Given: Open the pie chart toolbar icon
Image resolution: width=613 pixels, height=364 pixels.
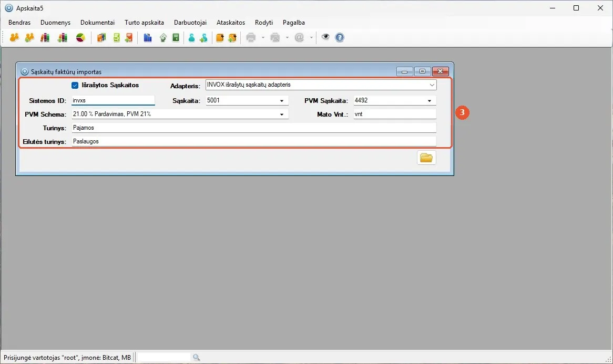Looking at the screenshot, I should point(80,37).
